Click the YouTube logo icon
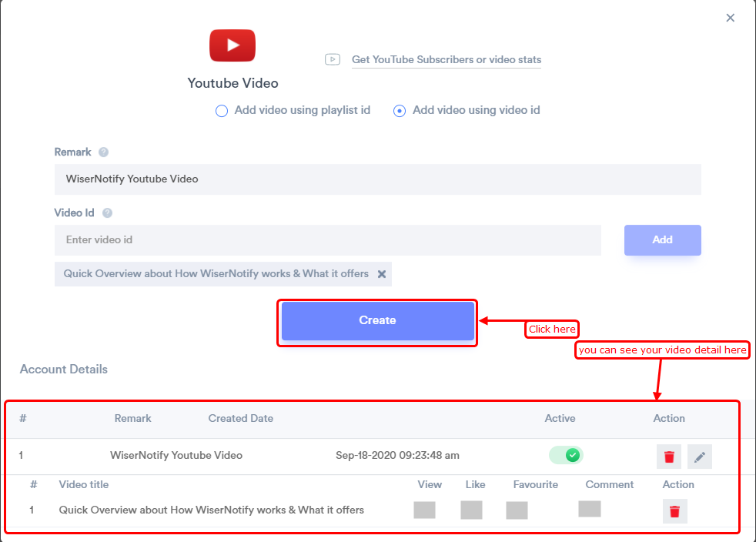 (x=232, y=45)
